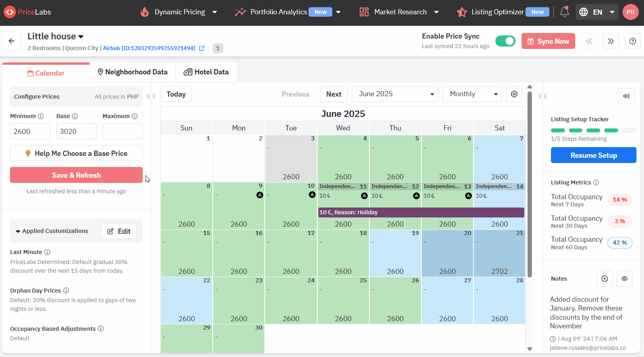Open calendar settings gear icon
This screenshot has height=357, width=644.
(514, 94)
